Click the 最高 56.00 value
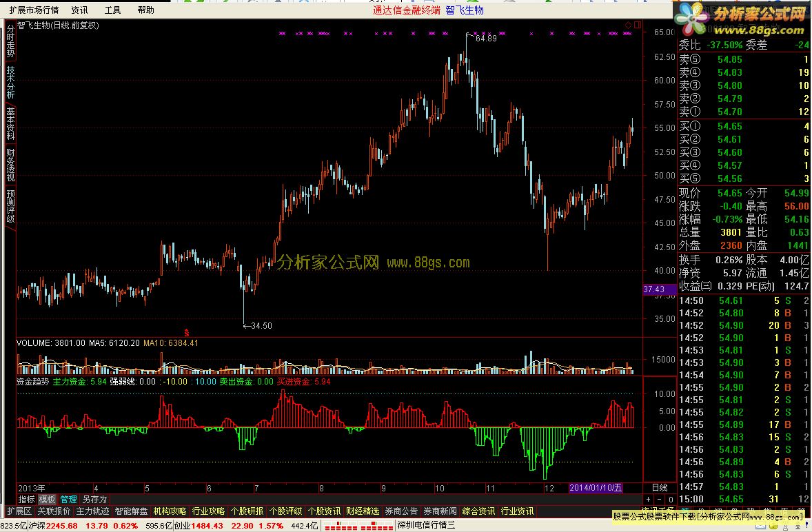 coord(796,206)
